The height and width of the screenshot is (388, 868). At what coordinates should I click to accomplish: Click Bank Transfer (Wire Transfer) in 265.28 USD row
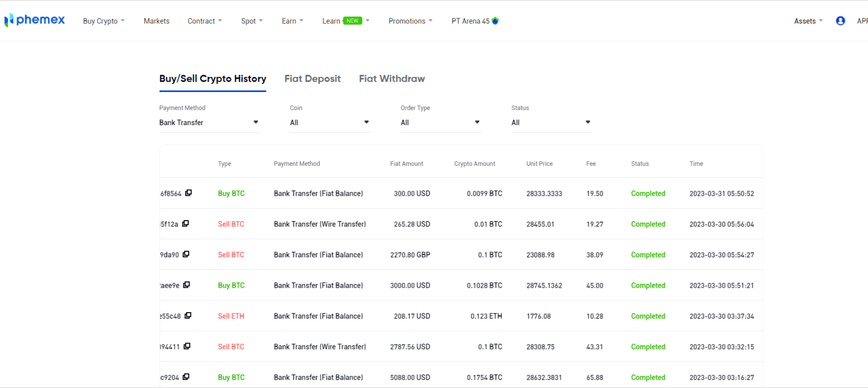(x=320, y=224)
